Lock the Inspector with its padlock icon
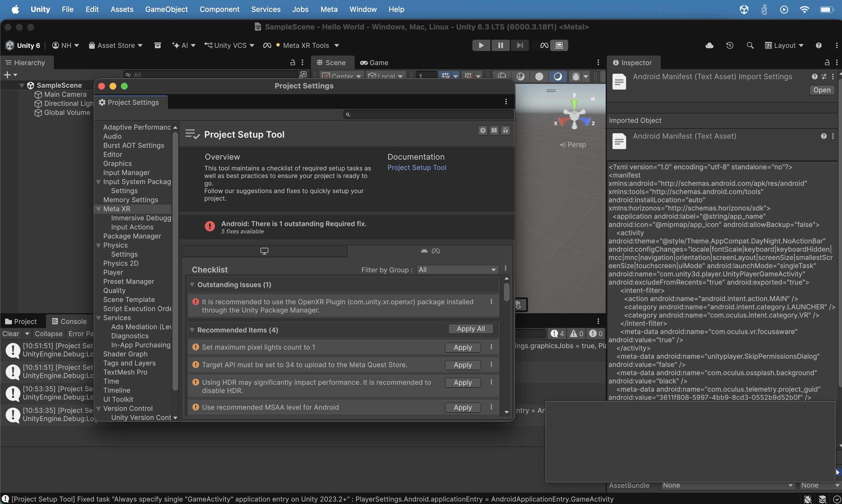Image resolution: width=842 pixels, height=504 pixels. pos(827,62)
